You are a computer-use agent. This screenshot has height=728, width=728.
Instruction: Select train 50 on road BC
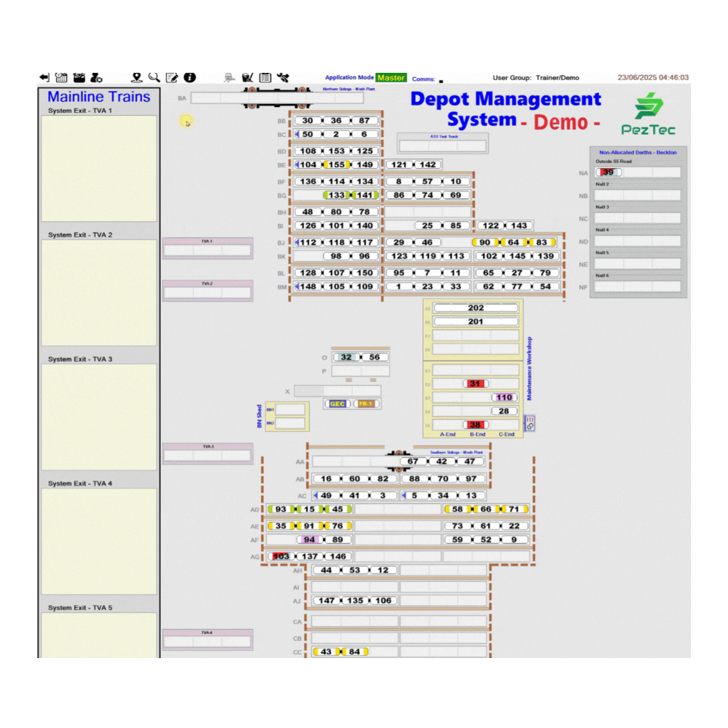point(308,134)
